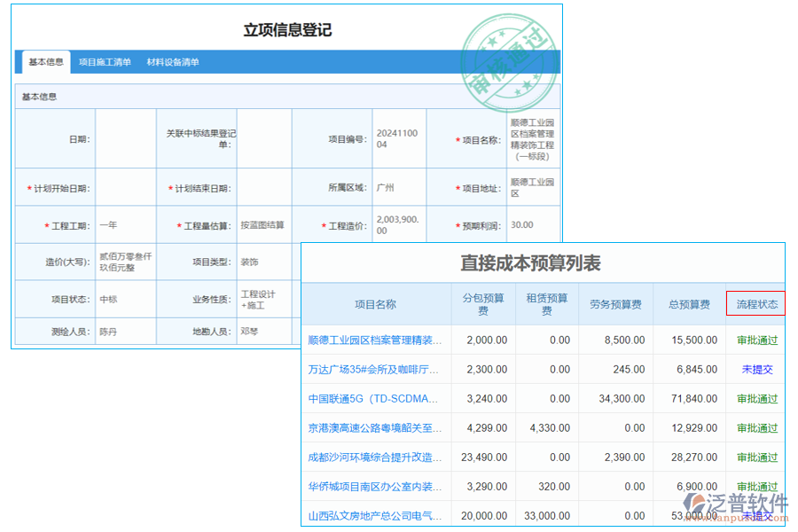Click the 泛普软件 logo icon
The image size is (798, 532).
[x=695, y=501]
